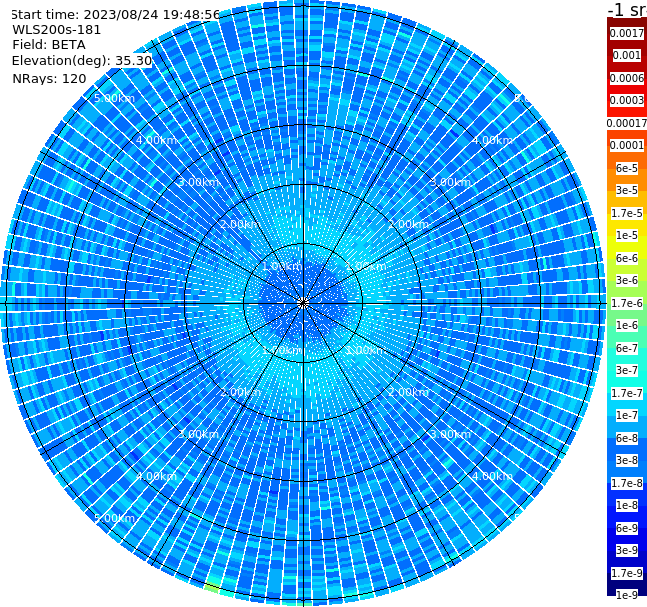The height and width of the screenshot is (607, 647).
Task: Click the 0.001 colorbar label
Action: click(x=627, y=55)
